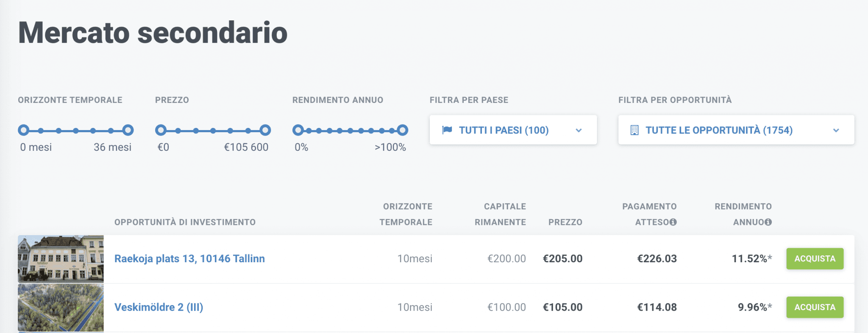Select the right handle of the Prezzo slider
The image size is (868, 333).
[x=265, y=130]
